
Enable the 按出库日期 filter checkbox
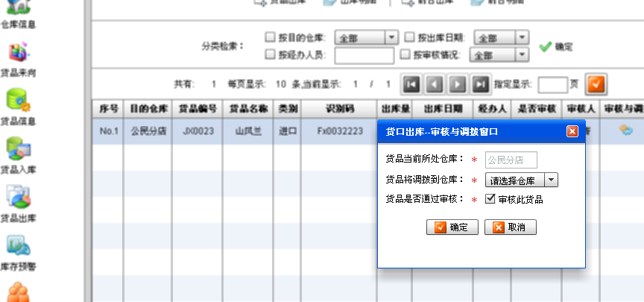(409, 37)
